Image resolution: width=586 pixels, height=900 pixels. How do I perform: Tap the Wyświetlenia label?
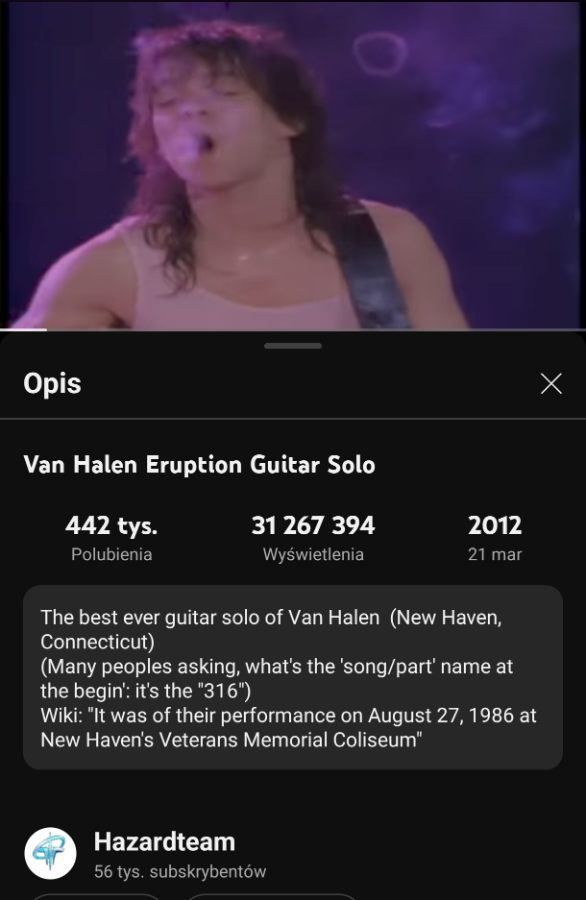point(313,554)
